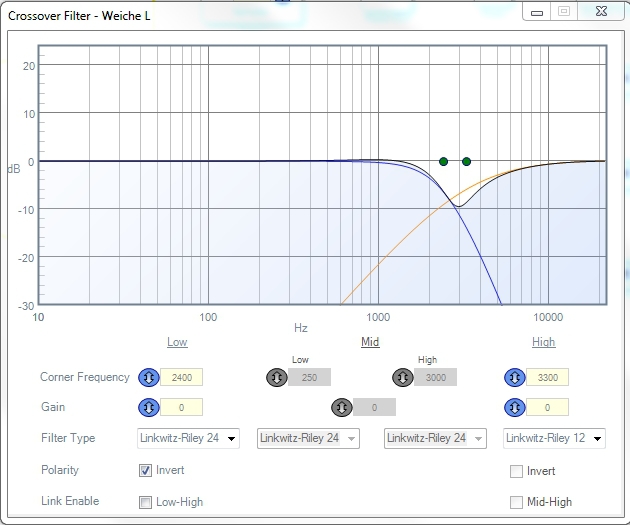Enable the Mid-High link checkbox
This screenshot has height=525, width=630.
coord(516,502)
